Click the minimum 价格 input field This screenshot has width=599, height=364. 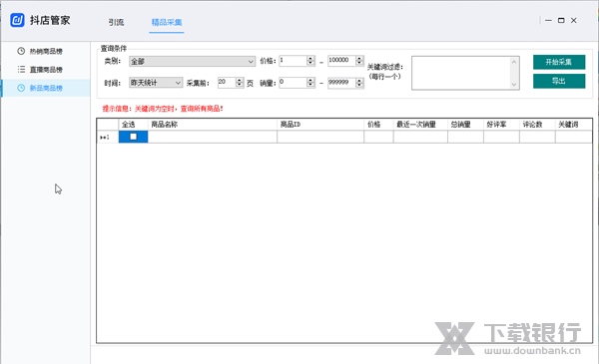point(293,61)
